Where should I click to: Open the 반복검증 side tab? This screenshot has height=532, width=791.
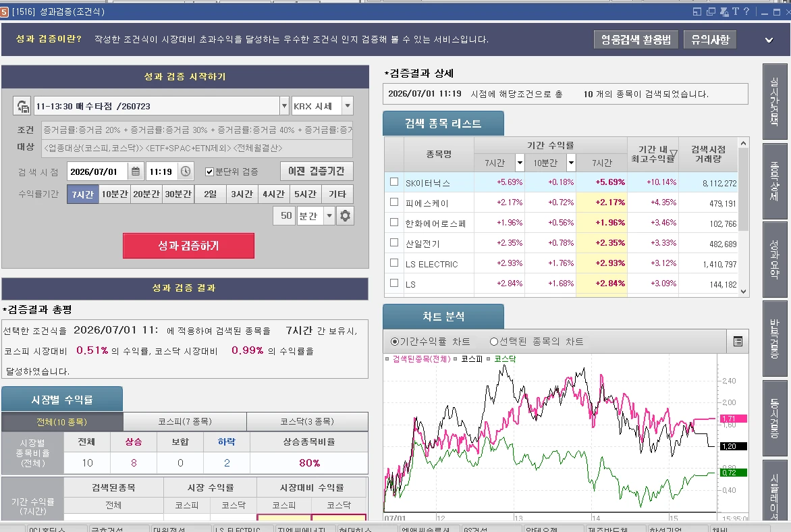tap(775, 339)
